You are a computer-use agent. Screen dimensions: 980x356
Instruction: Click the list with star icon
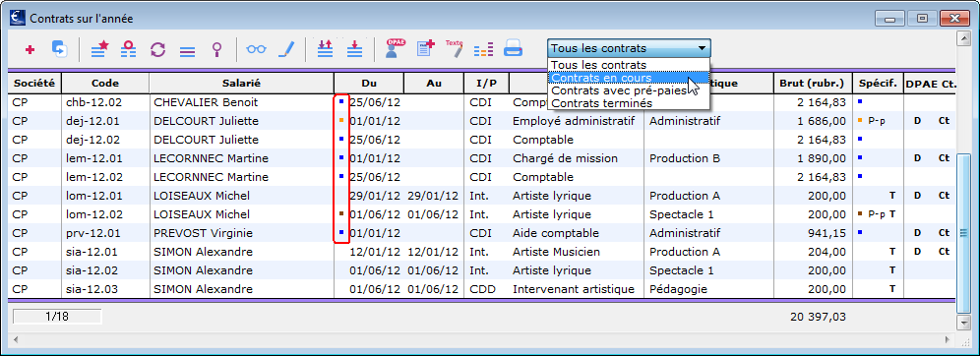click(99, 49)
